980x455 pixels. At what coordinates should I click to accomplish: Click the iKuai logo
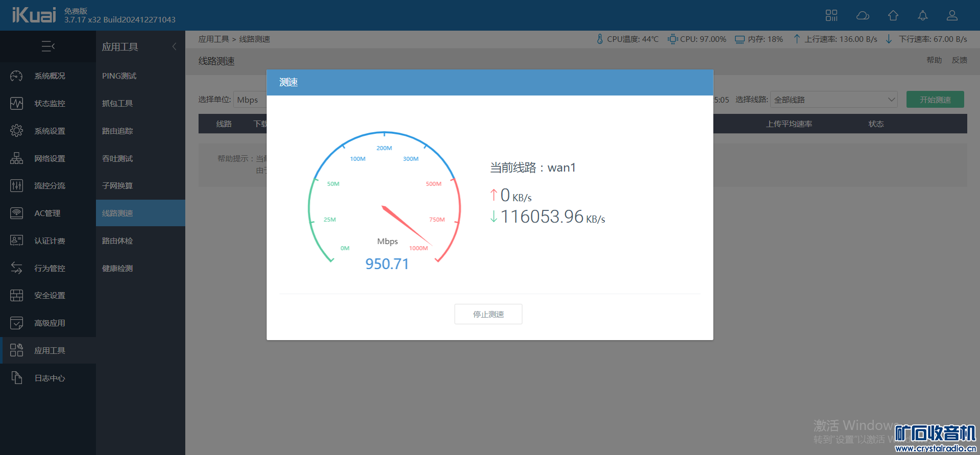point(34,15)
